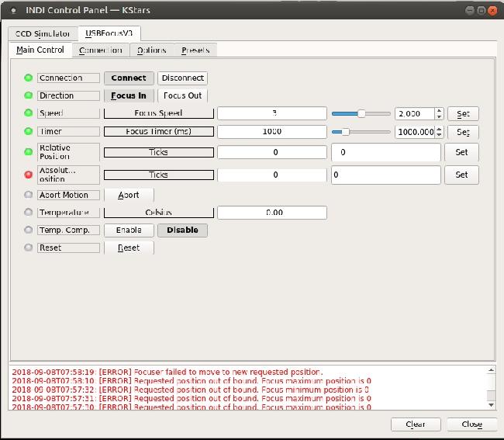Enable temperature compensation
The width and height of the screenshot is (504, 440).
coord(129,230)
